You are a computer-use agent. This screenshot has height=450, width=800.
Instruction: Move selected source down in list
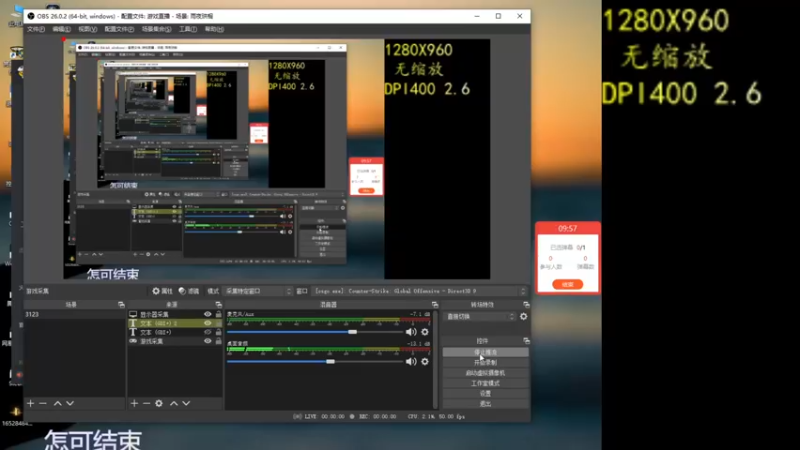click(x=186, y=404)
